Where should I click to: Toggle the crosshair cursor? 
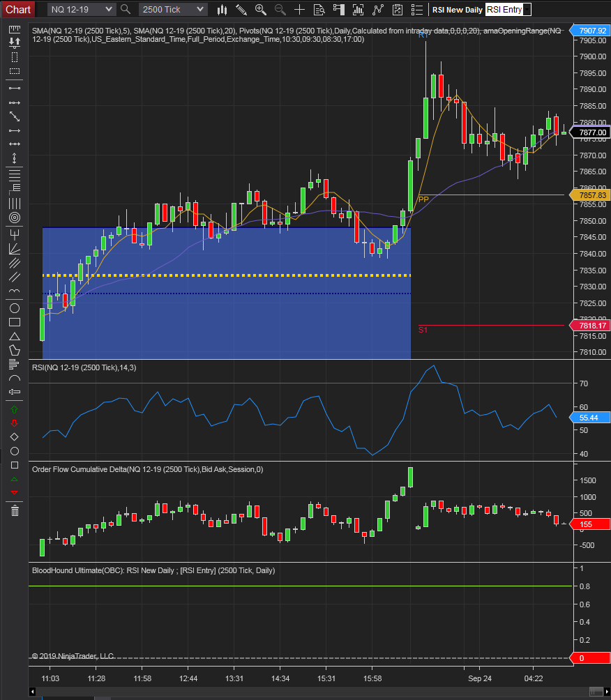299,9
